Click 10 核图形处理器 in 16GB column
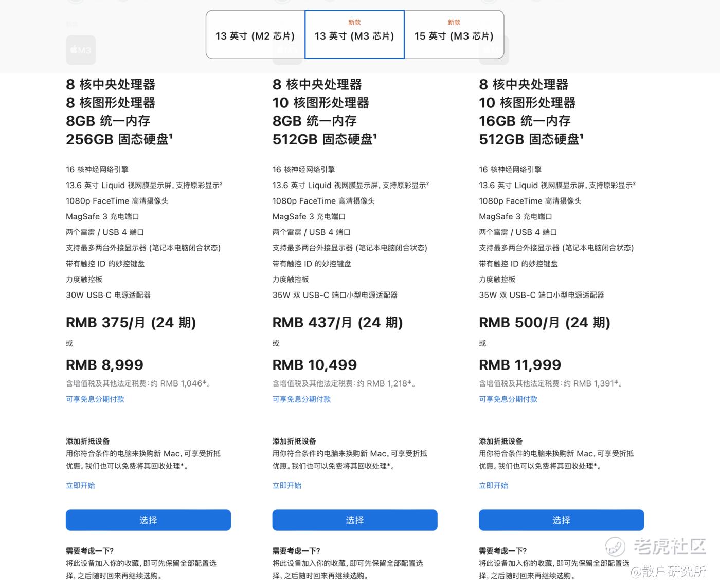 (527, 103)
